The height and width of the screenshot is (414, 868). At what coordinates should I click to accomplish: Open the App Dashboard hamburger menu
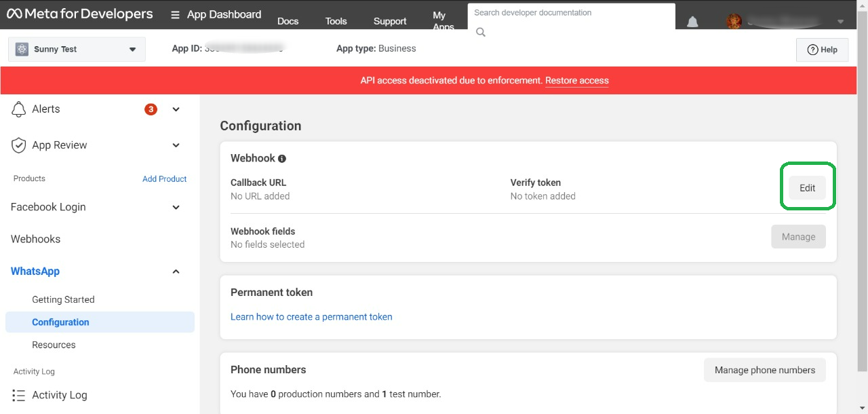coord(175,15)
